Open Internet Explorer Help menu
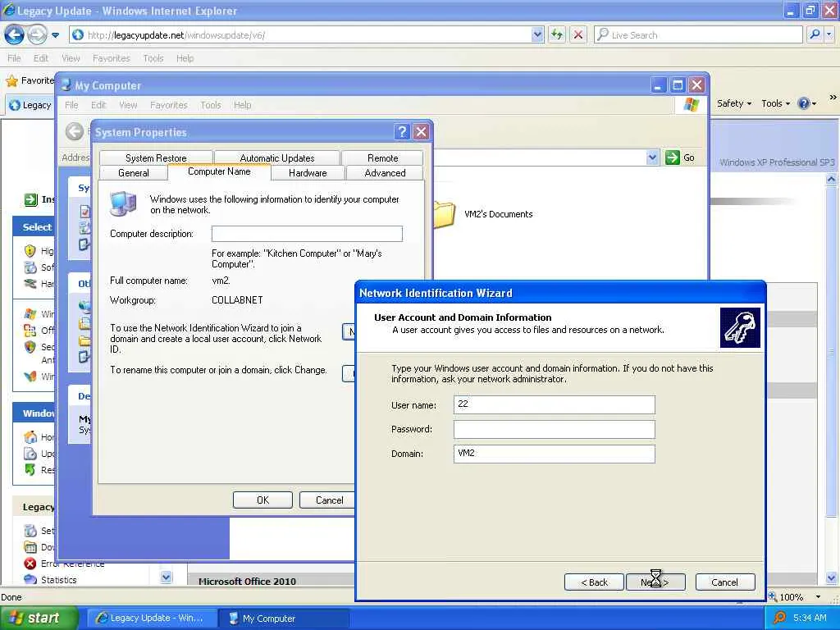840x630 pixels. [185, 58]
